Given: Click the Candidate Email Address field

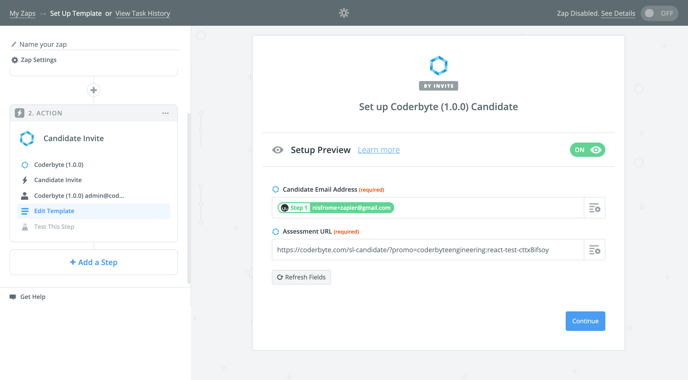Looking at the screenshot, I should tap(428, 208).
